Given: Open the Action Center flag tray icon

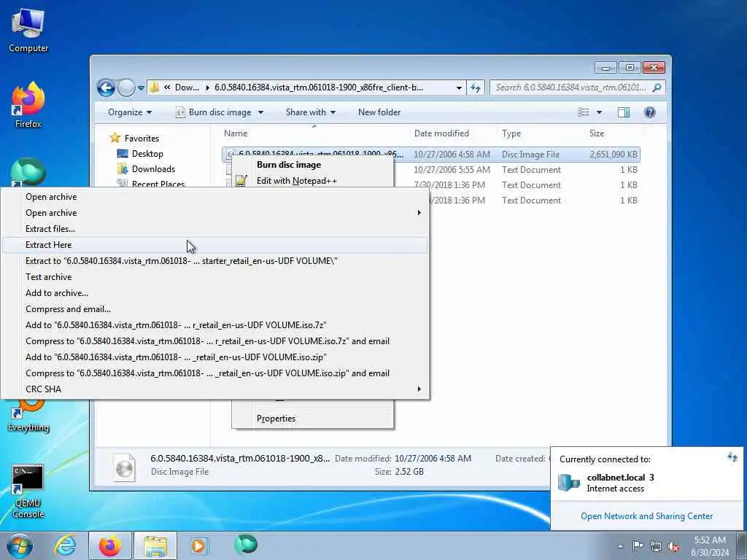Looking at the screenshot, I should (638, 546).
